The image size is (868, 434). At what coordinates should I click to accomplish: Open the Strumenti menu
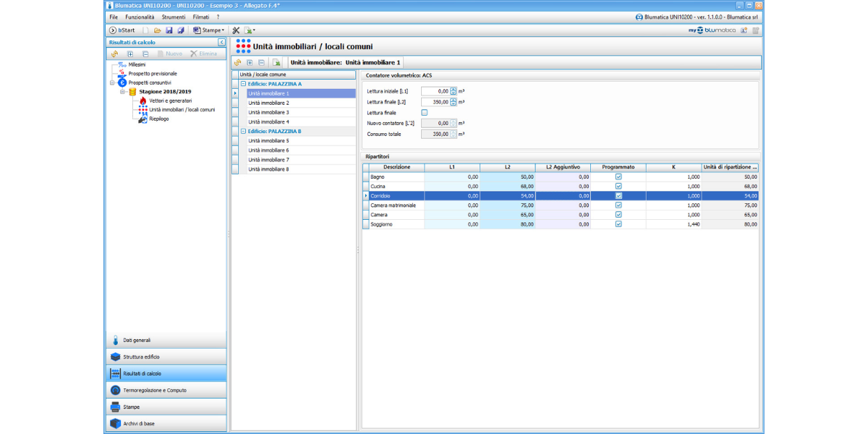(x=173, y=17)
